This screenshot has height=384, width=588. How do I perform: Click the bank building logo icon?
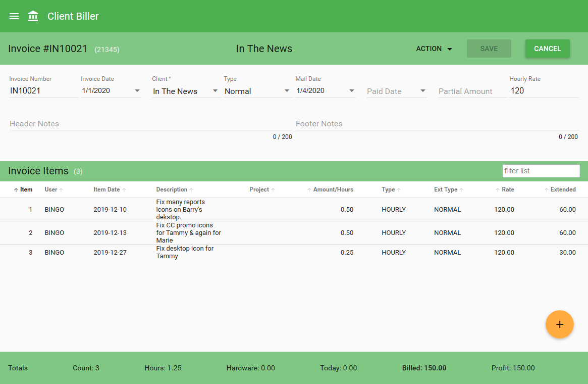coord(33,16)
